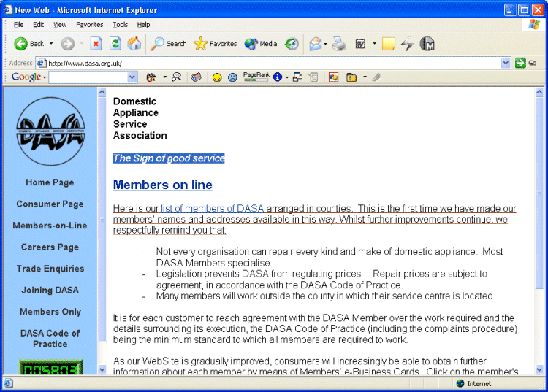The image size is (548, 392).
Task: Click the Google toolbar search box
Action: [x=88, y=77]
